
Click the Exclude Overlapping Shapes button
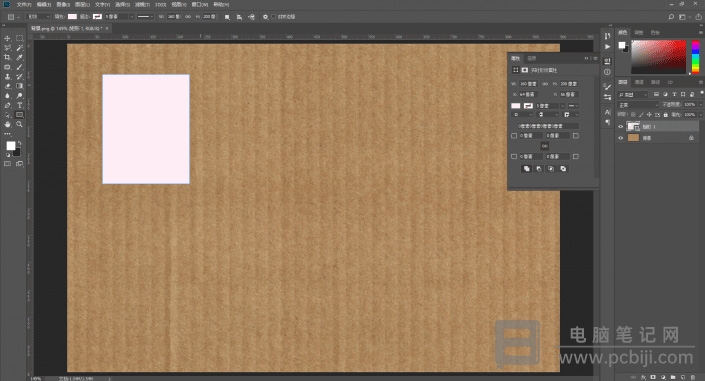(563, 169)
